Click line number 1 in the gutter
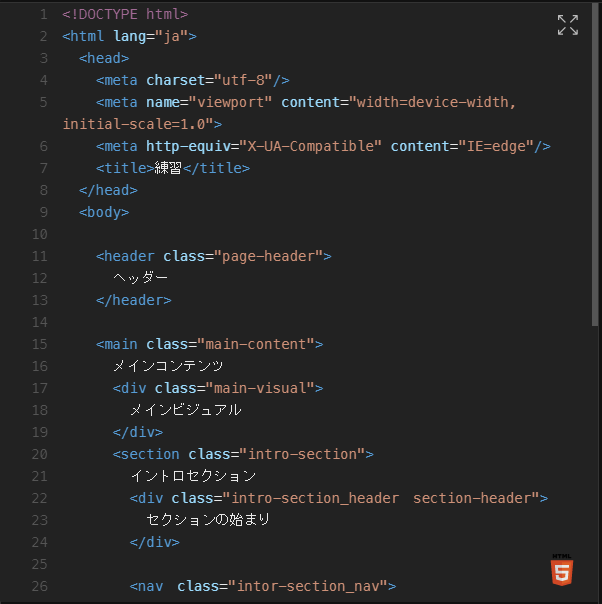The height and width of the screenshot is (604, 602). click(x=44, y=14)
